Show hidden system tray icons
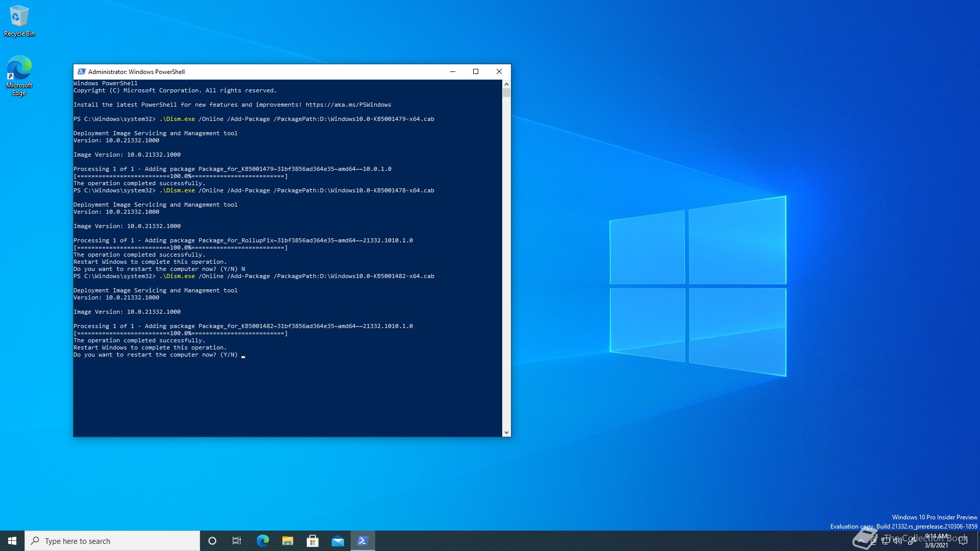Viewport: 980px width, 551px height. click(x=861, y=541)
